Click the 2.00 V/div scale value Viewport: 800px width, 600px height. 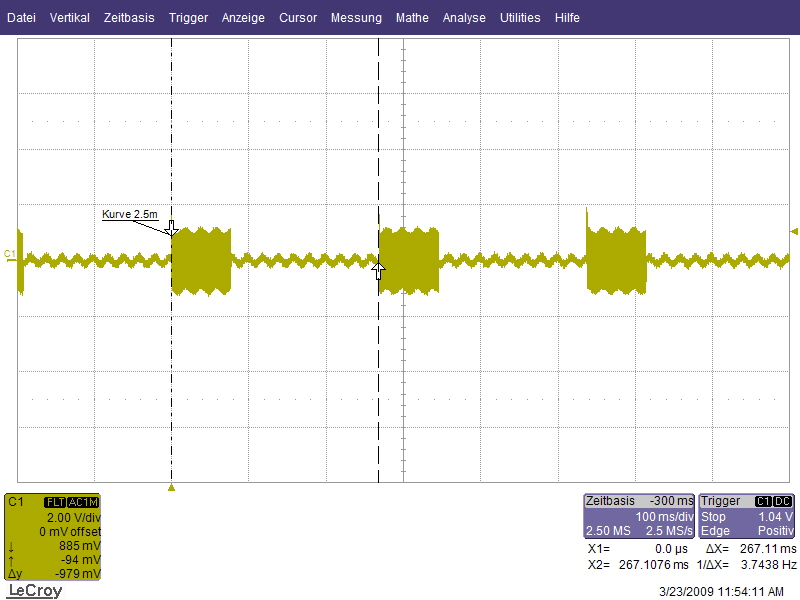[x=73, y=518]
